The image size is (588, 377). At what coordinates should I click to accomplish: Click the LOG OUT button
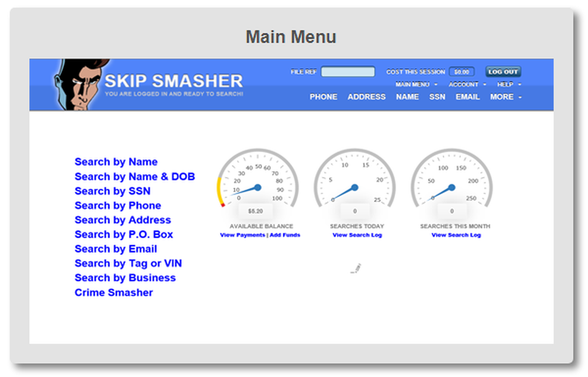coord(503,71)
